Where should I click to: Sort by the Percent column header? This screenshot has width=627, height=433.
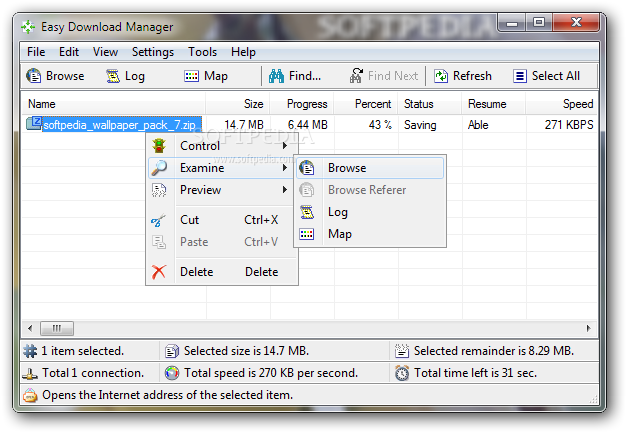[366, 104]
